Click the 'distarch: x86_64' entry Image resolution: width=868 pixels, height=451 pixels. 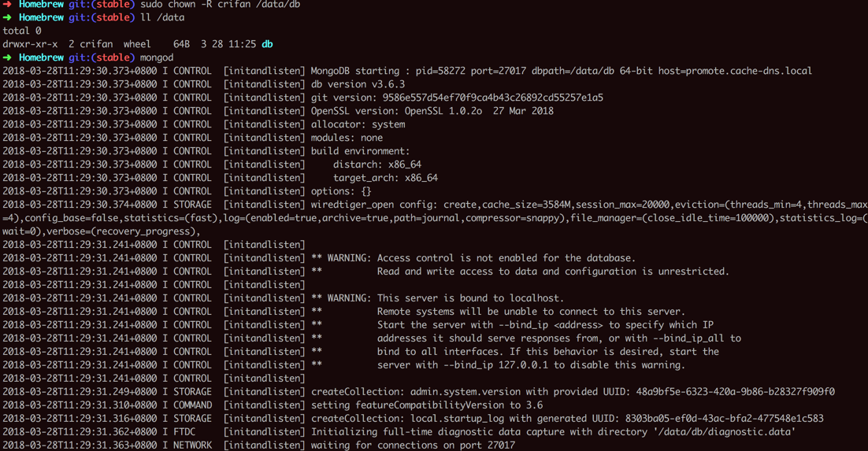click(x=377, y=165)
